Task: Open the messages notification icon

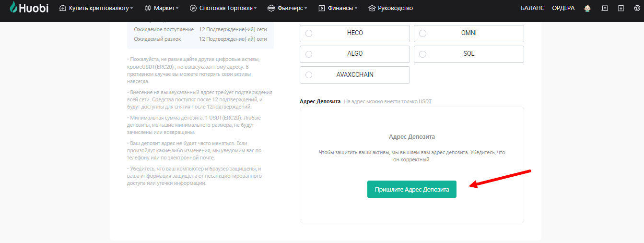Action: point(605,8)
